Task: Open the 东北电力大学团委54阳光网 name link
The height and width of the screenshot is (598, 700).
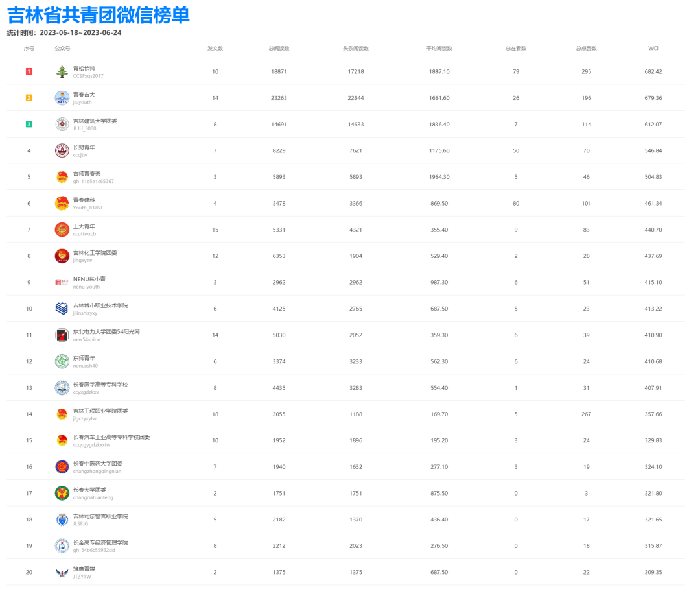Action: pos(106,332)
